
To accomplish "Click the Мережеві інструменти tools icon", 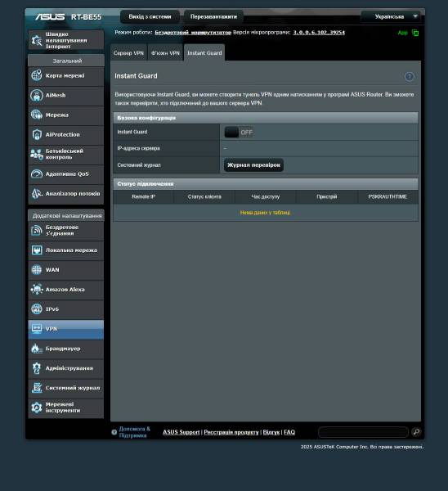I will [37, 408].
